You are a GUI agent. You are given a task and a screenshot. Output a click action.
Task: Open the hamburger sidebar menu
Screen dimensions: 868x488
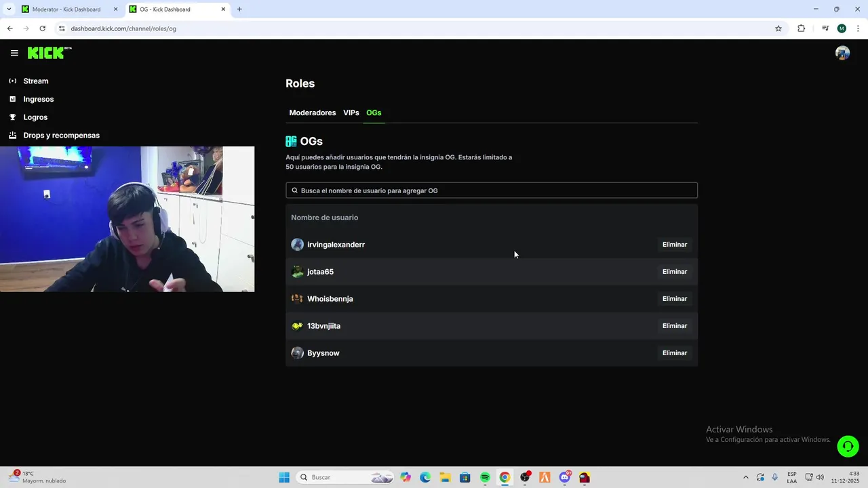14,53
